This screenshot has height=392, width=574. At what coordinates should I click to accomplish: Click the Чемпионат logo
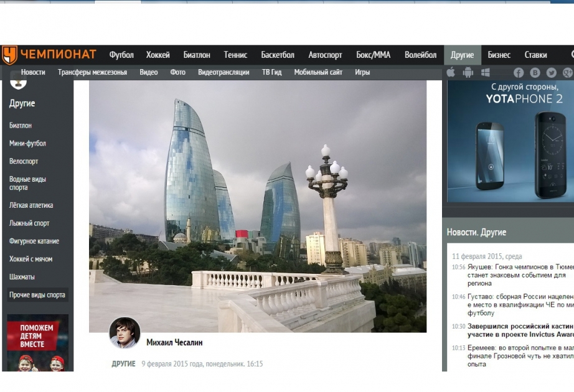[x=49, y=55]
